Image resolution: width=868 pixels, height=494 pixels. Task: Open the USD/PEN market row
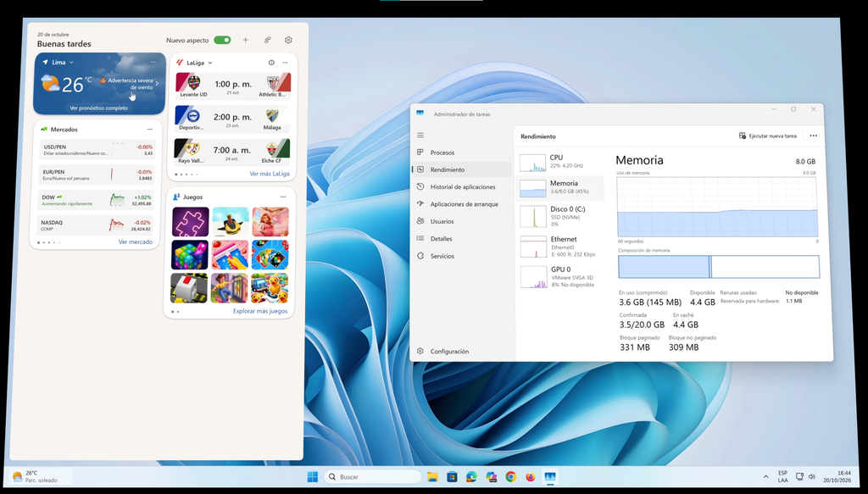pyautogui.click(x=97, y=149)
